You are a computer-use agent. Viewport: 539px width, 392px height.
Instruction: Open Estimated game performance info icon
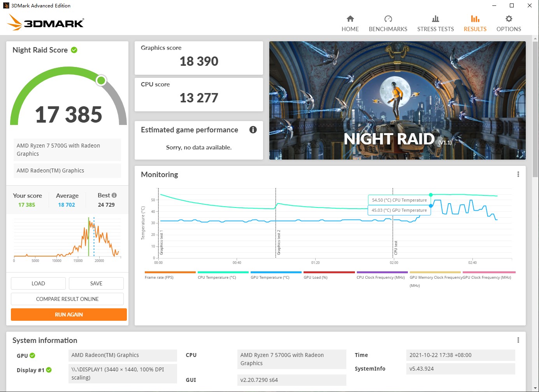[253, 130]
